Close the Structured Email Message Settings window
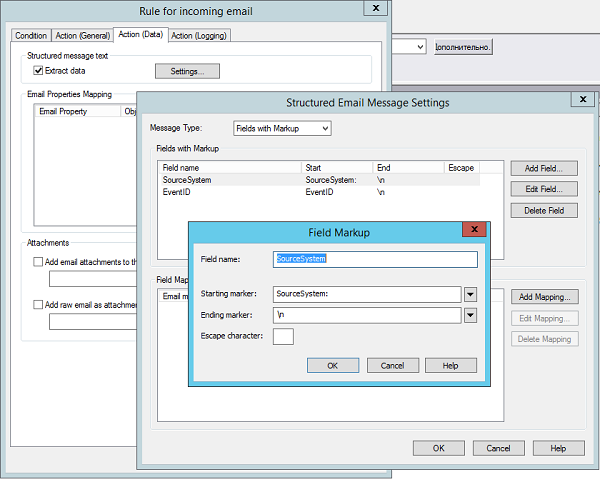The height and width of the screenshot is (482, 600). tap(583, 99)
